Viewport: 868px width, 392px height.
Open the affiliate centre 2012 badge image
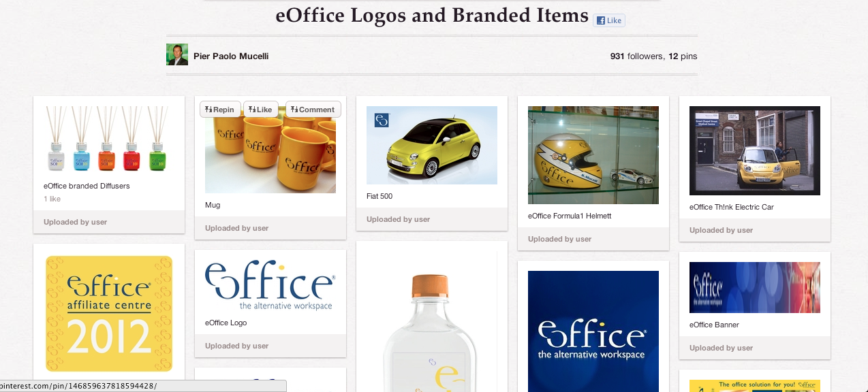tap(109, 313)
